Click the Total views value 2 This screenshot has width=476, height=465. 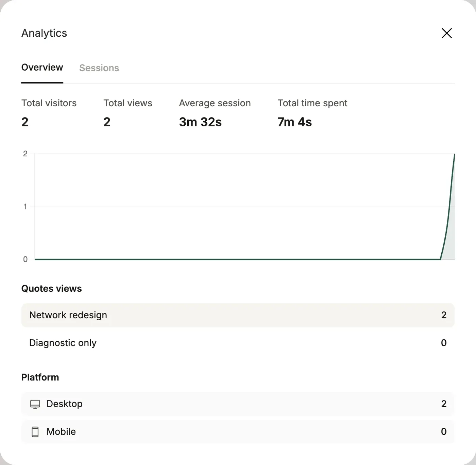(107, 122)
